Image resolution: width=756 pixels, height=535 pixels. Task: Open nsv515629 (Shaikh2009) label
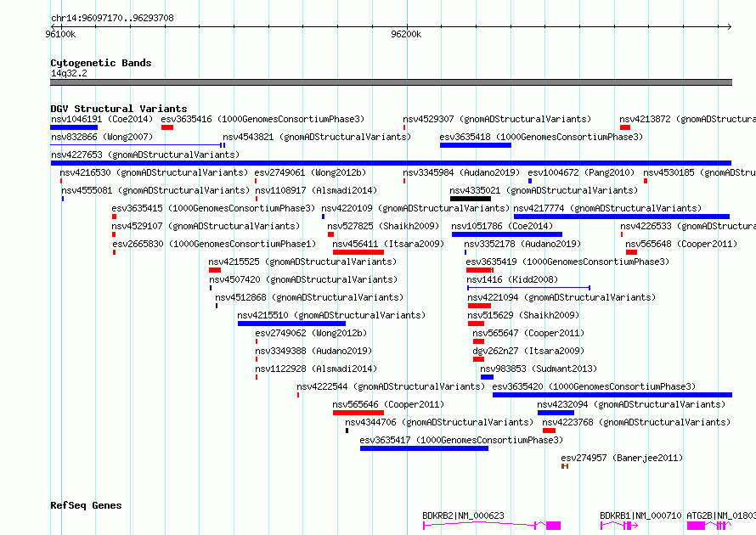click(523, 315)
